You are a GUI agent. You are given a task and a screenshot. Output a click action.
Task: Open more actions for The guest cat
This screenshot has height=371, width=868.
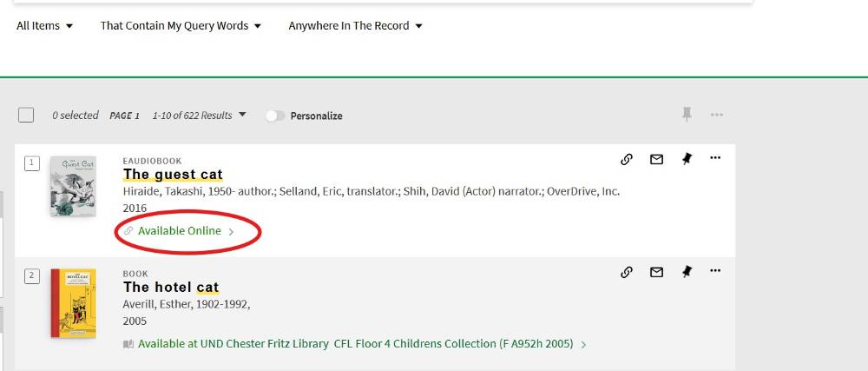(715, 158)
